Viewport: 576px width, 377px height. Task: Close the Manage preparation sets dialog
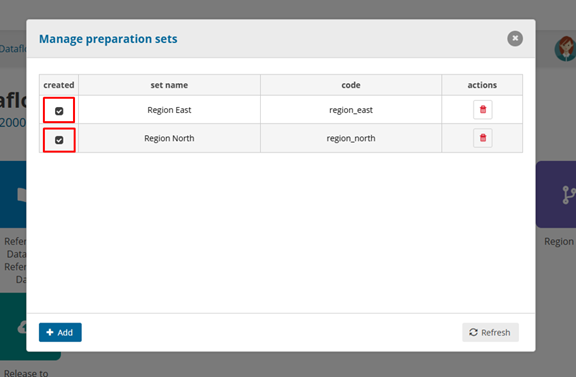tap(515, 38)
